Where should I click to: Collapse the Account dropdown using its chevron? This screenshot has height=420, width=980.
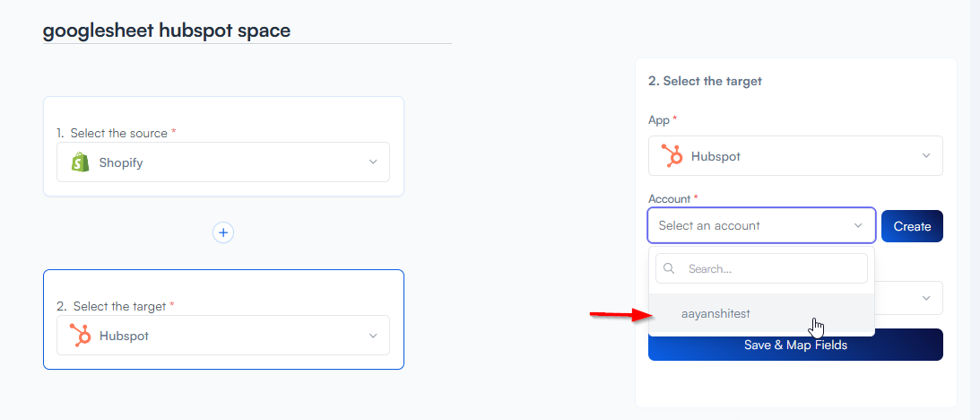(858, 226)
